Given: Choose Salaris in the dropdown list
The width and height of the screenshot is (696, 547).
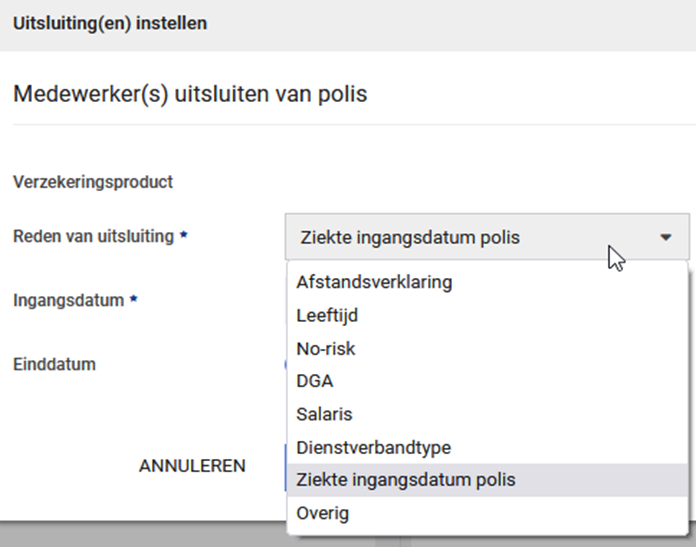Looking at the screenshot, I should (324, 414).
